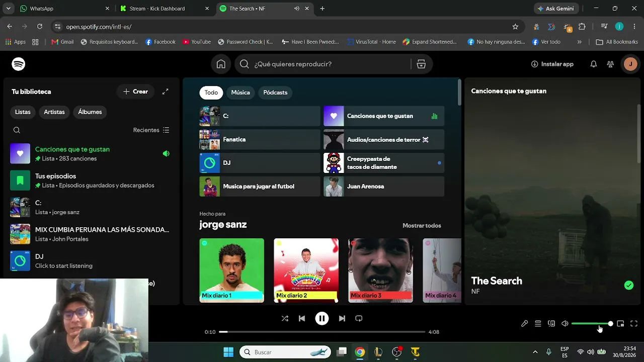Click Instalar app button
The height and width of the screenshot is (362, 644).
click(x=552, y=64)
